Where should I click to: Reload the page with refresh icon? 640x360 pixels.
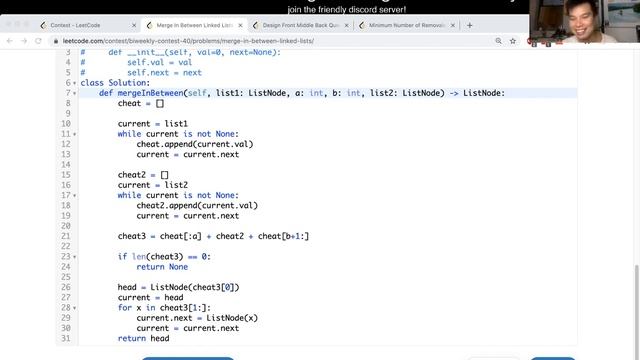point(38,41)
